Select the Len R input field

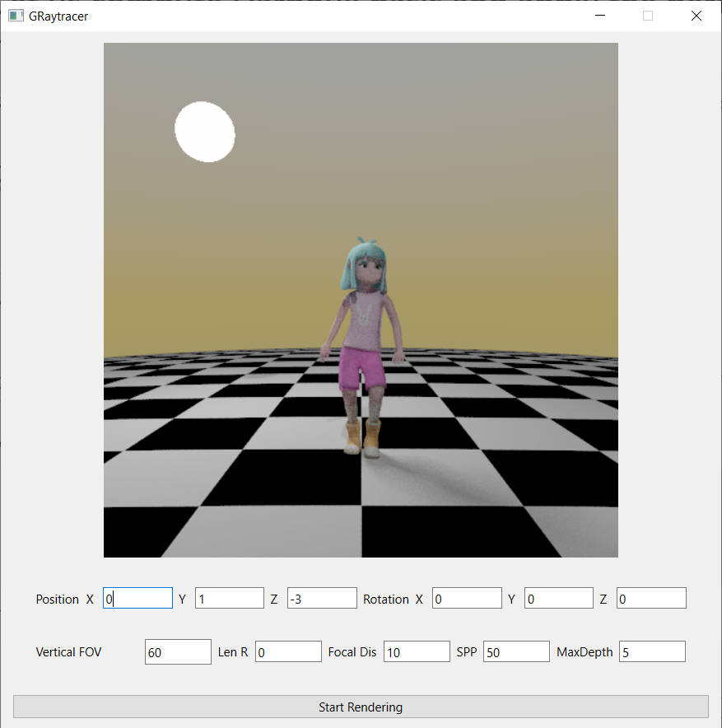click(x=288, y=652)
